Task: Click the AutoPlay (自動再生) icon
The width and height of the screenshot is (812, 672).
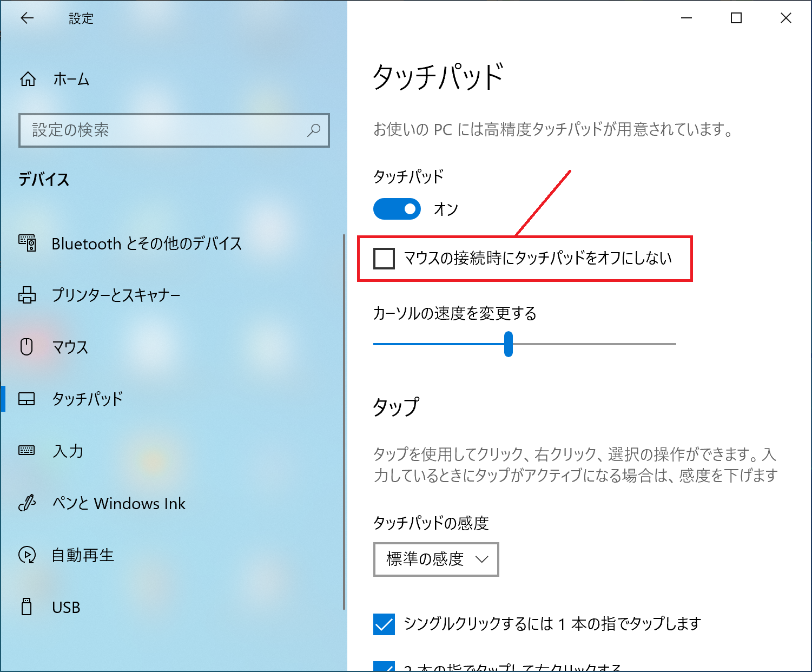Action: [27, 555]
